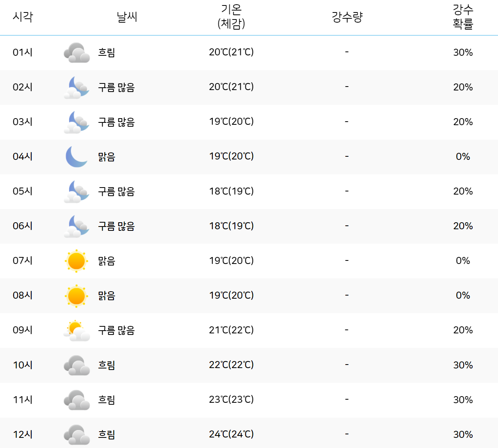This screenshot has height=448, width=498.
Task: Click the moon-cloud icon for 05시
Action: (77, 191)
